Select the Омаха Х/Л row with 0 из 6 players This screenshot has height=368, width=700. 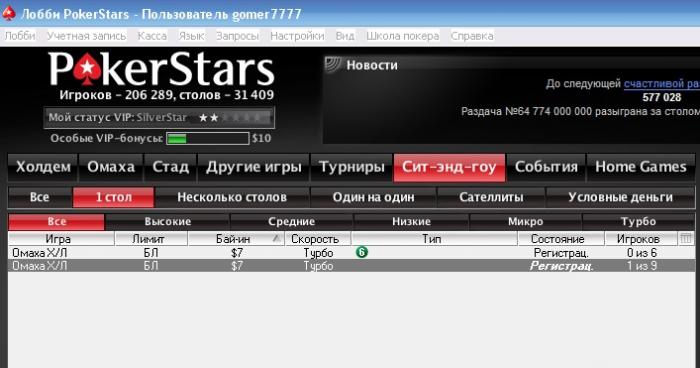351,253
